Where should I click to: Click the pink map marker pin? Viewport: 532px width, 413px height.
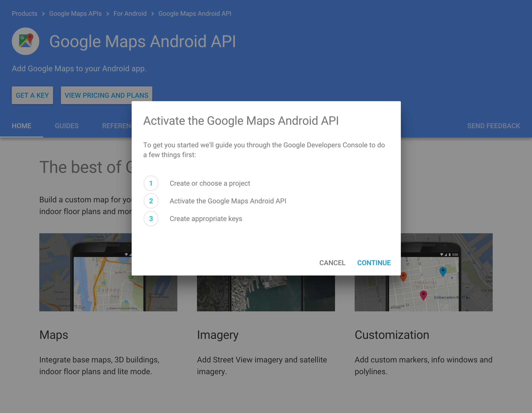click(423, 295)
